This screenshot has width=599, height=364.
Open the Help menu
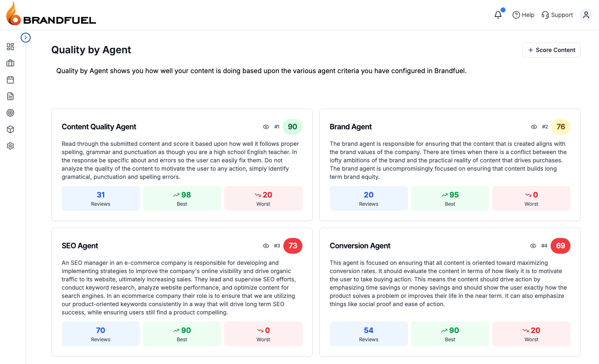coord(523,14)
